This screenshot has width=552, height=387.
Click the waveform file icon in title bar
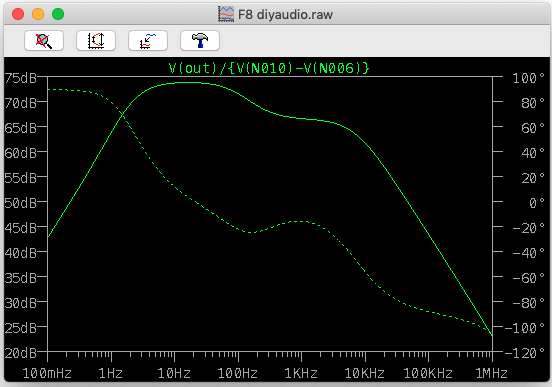pos(226,14)
